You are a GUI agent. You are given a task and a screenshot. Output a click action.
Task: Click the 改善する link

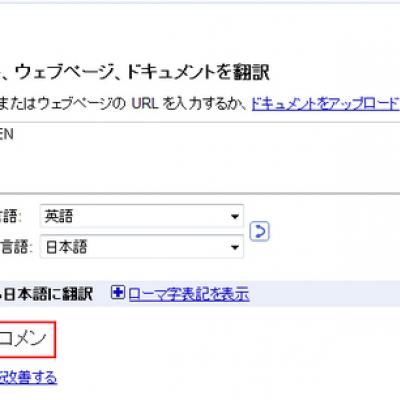[x=28, y=378]
